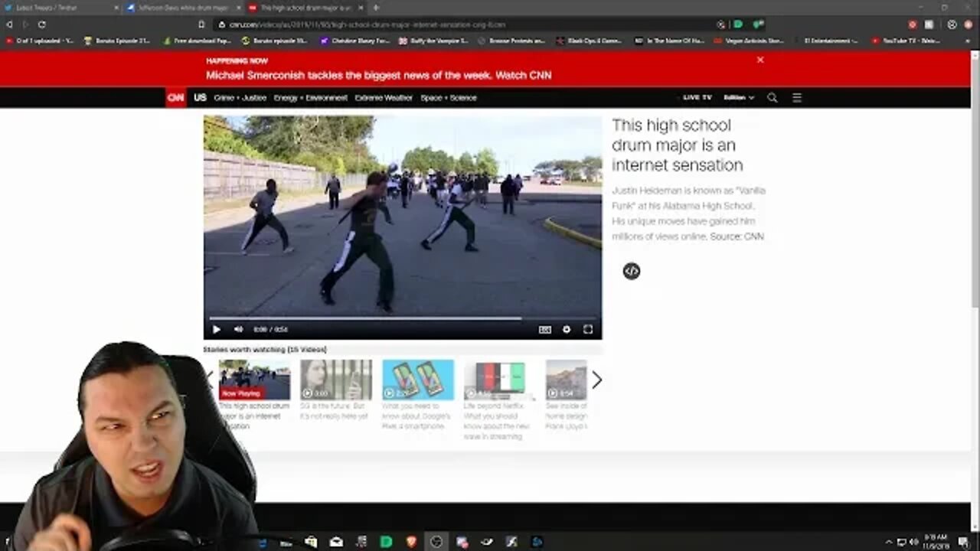This screenshot has height=551, width=980.
Task: Click the browser forward arrow
Action: (x=24, y=24)
